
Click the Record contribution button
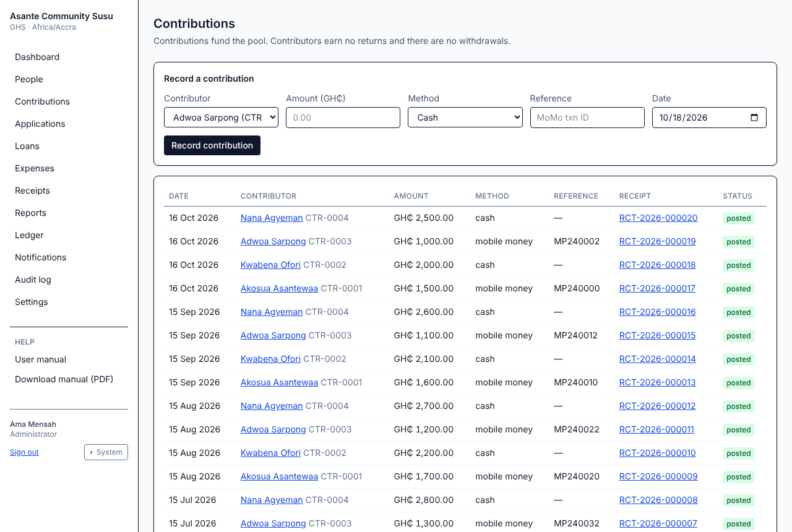pos(212,145)
